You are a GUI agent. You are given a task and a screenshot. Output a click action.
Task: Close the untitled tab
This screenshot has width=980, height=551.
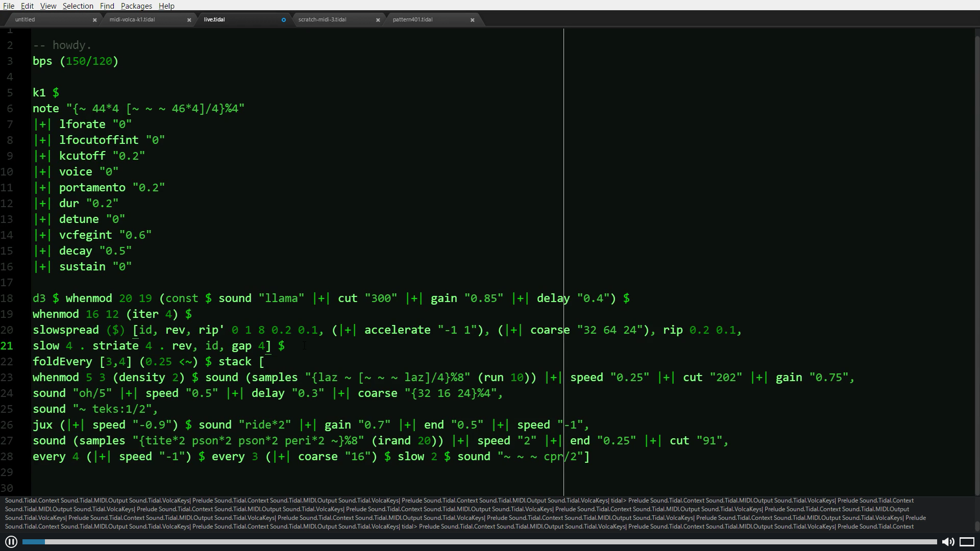[x=94, y=20]
